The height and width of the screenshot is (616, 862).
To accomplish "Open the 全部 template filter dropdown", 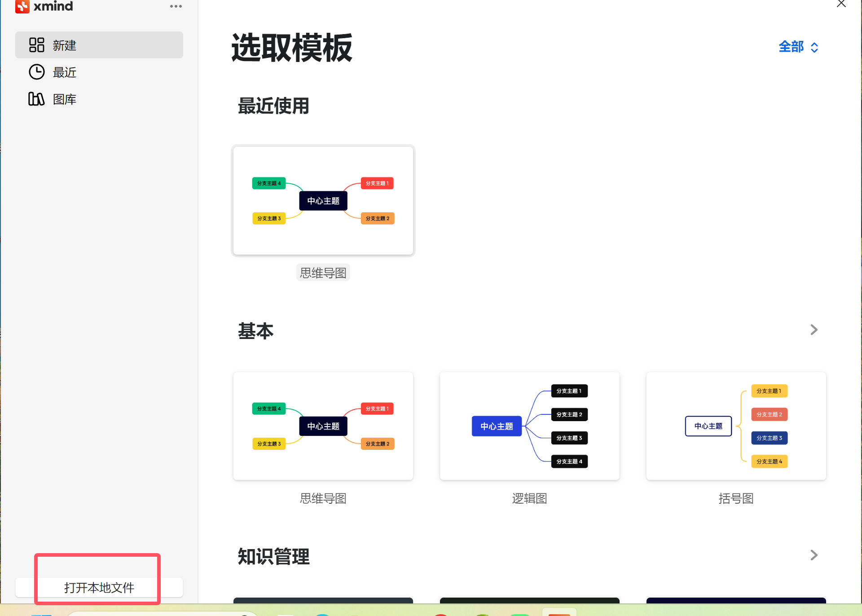I will pos(798,47).
